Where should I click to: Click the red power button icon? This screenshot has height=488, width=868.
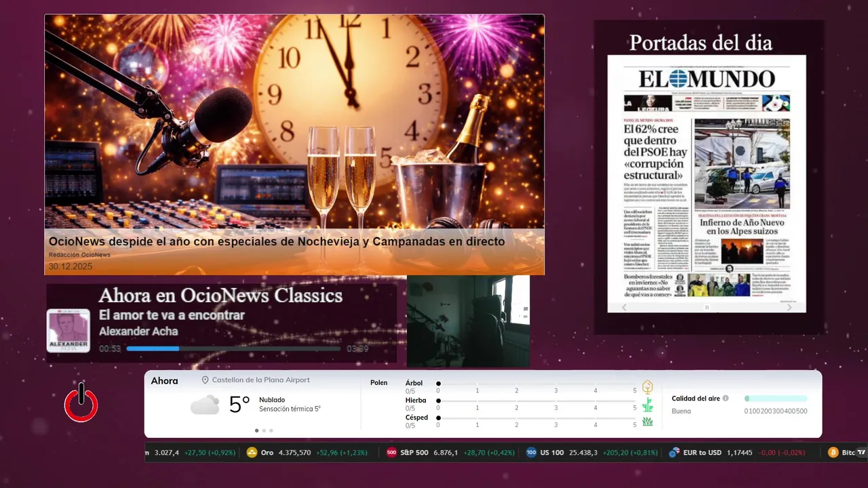[81, 403]
